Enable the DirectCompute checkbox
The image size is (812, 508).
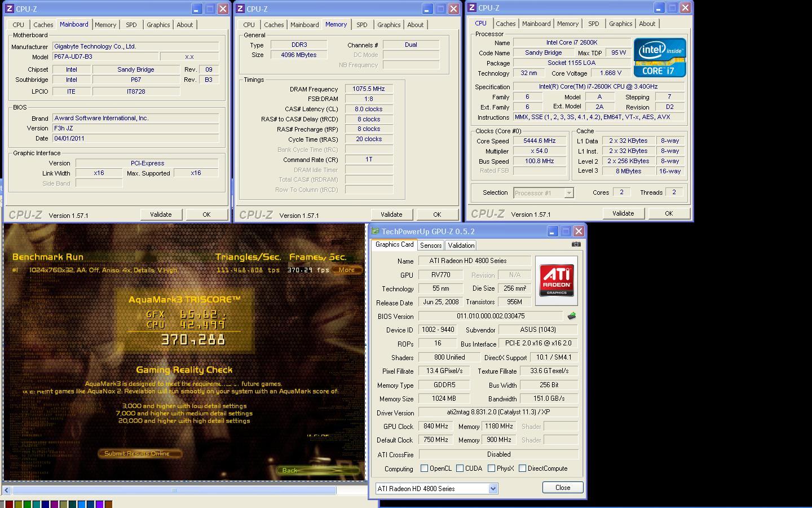(x=522, y=468)
